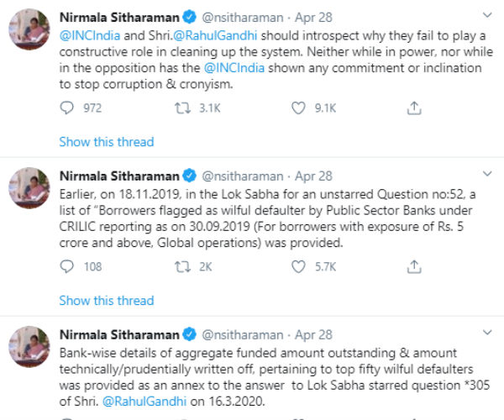
Task: Open Nirmala Sitharaman avatar on first tweet
Action: tap(29, 29)
